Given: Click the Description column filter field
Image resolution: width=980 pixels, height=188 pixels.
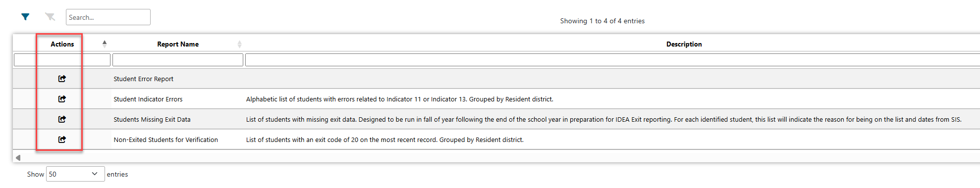Looking at the screenshot, I should click(612, 60).
